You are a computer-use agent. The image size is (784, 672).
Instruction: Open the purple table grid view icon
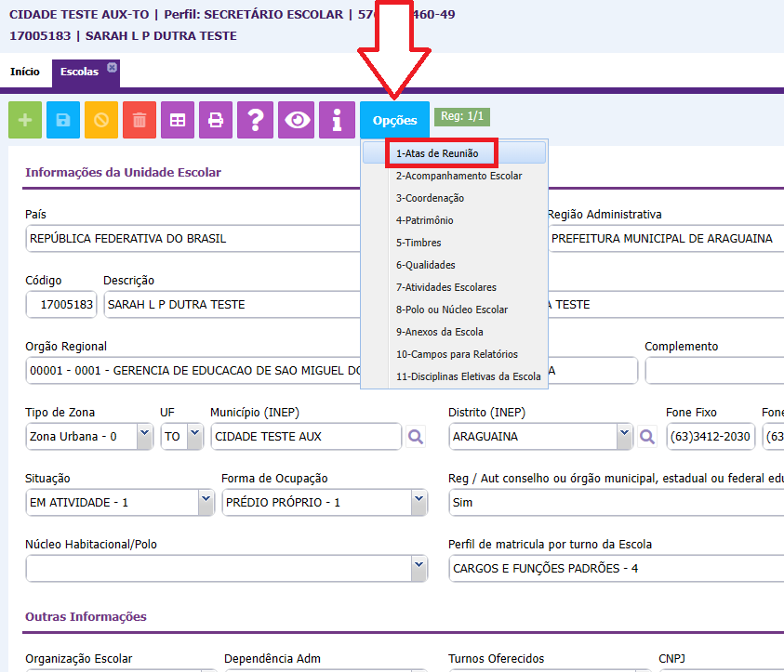(178, 120)
